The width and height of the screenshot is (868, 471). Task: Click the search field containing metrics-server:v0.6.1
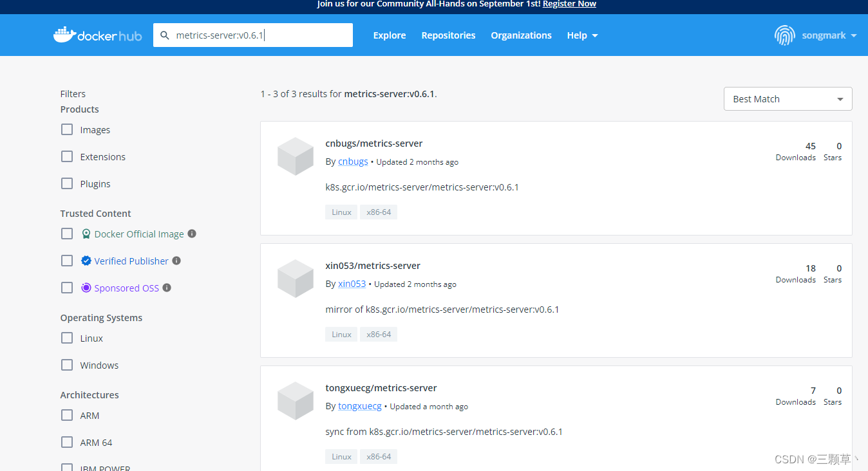tap(253, 35)
